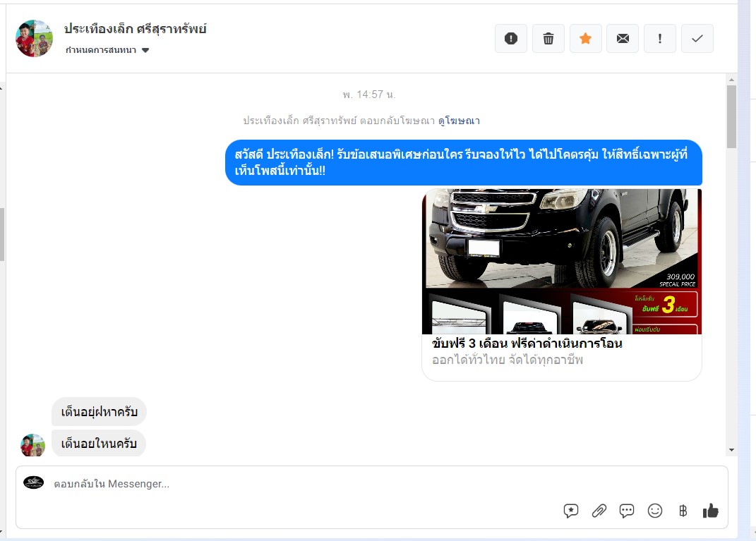Open ad title ขับฟรี 3 เดือน ฟรีค่าดำเนินการโอน
Image resolution: width=756 pixels, height=541 pixels.
pyautogui.click(x=527, y=343)
